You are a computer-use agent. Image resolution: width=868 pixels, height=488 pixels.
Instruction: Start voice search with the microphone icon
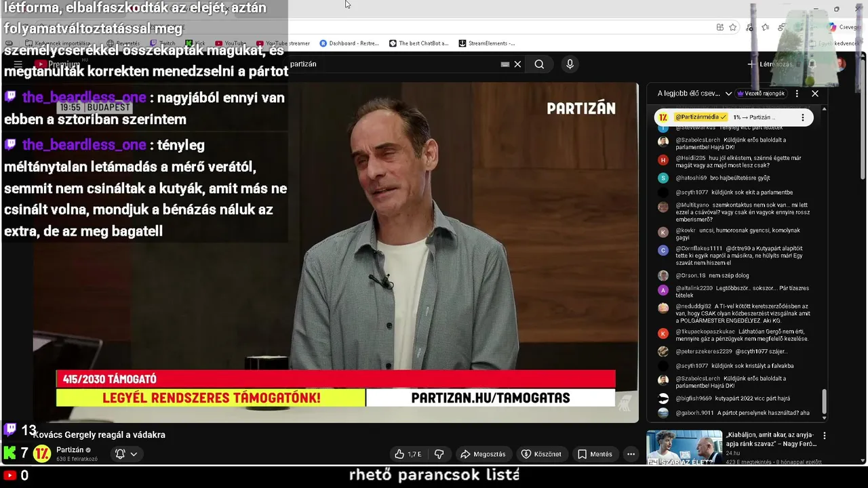pos(570,64)
